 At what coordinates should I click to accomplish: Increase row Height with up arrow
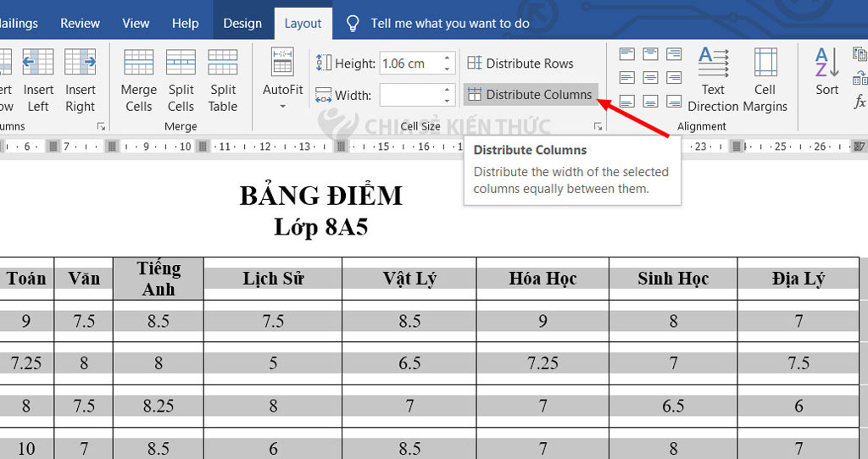[447, 58]
